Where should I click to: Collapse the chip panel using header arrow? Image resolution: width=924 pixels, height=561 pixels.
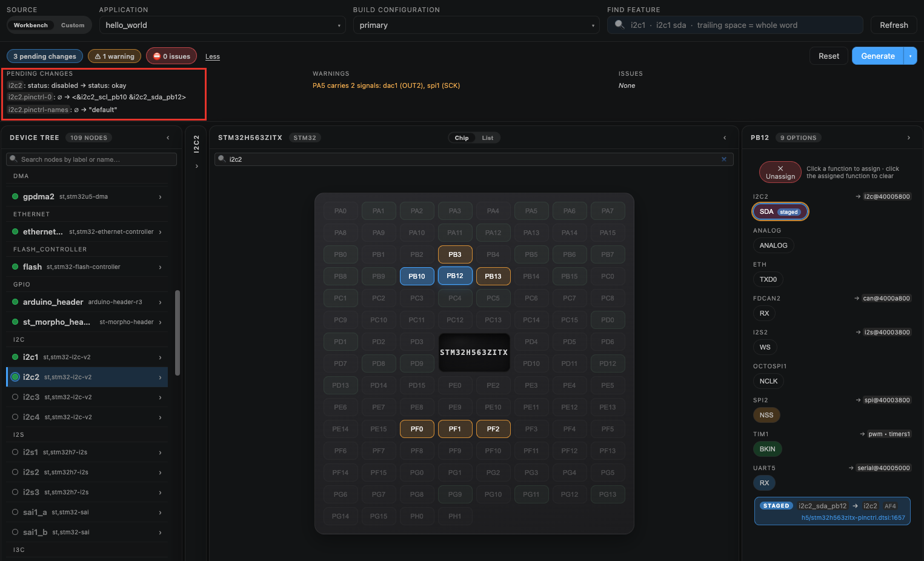725,138
